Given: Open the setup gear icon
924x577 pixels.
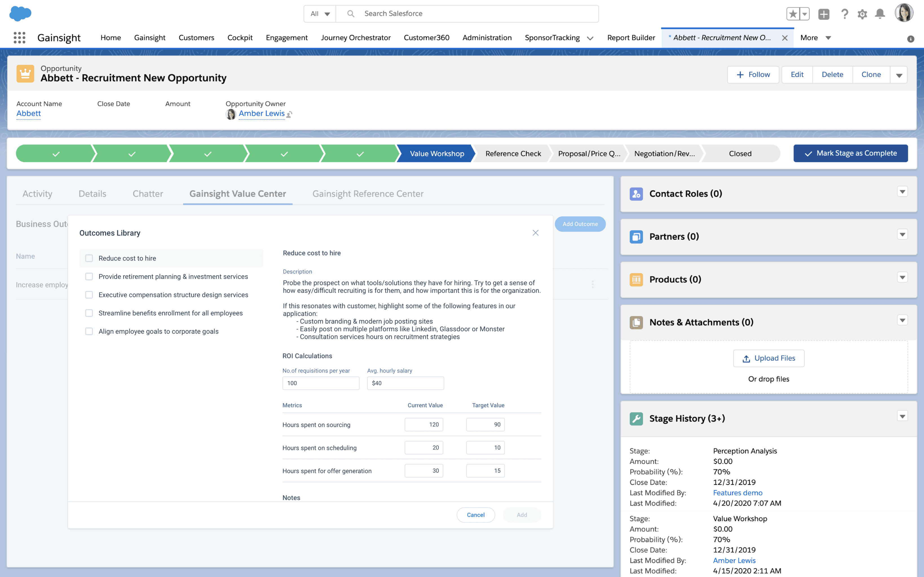Looking at the screenshot, I should point(862,14).
